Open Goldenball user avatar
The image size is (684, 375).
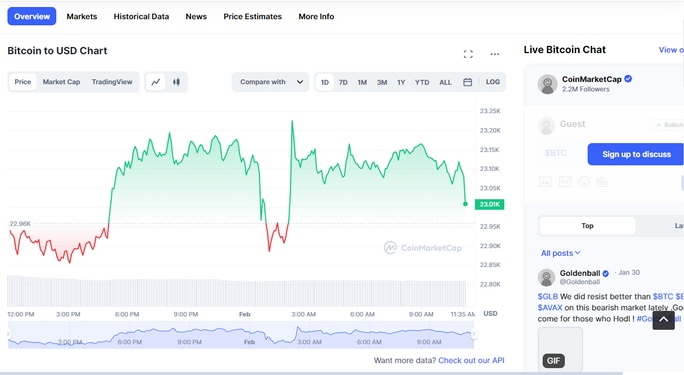[546, 278]
